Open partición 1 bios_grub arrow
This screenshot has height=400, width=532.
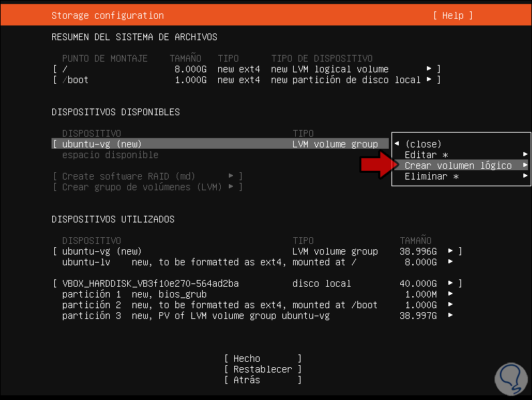tap(450, 294)
